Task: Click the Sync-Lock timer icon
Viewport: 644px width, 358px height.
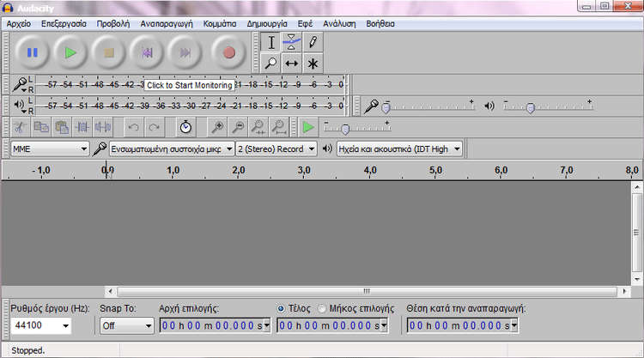Action: 185,127
